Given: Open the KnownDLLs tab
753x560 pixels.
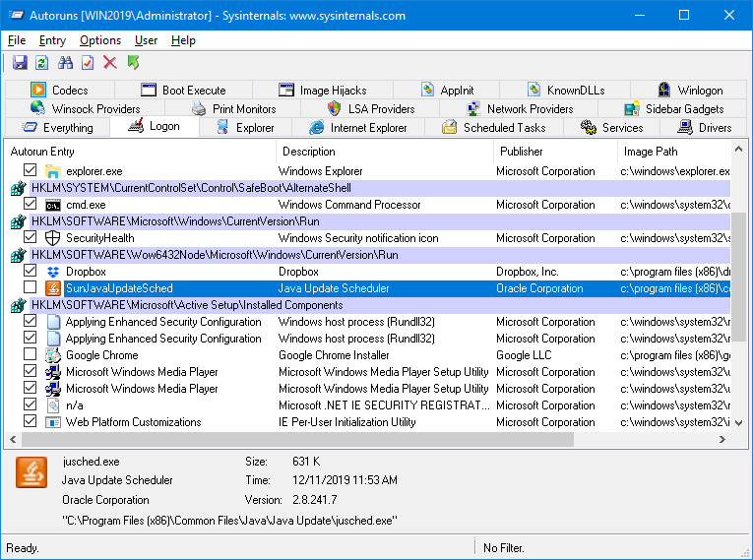Looking at the screenshot, I should coord(566,91).
